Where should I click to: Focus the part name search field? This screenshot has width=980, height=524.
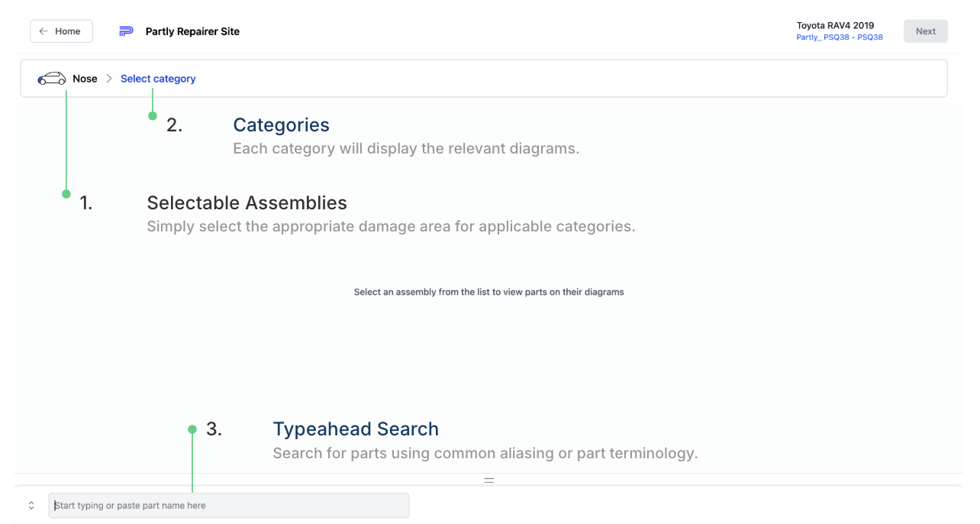click(x=229, y=506)
